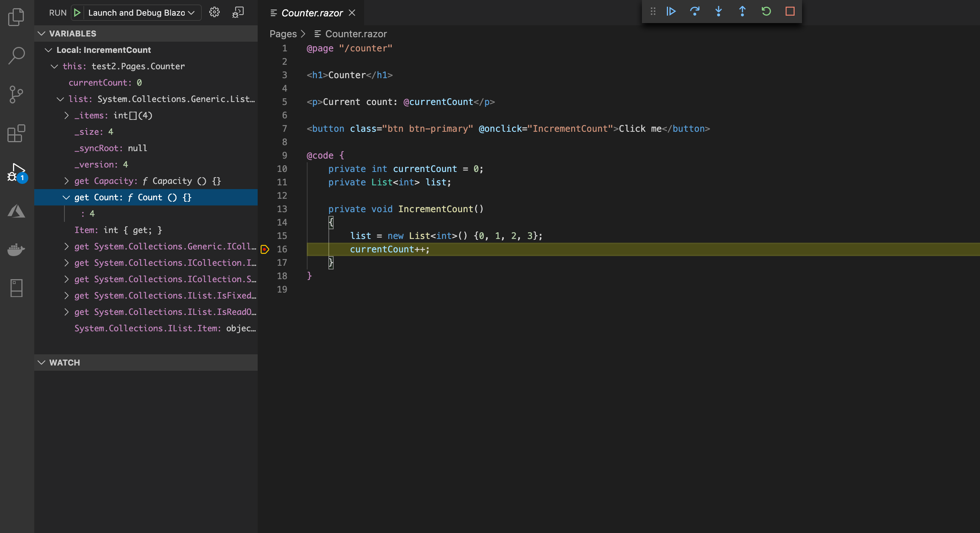Open the Explorer view in activity bar
This screenshot has height=533, width=980.
[x=16, y=17]
